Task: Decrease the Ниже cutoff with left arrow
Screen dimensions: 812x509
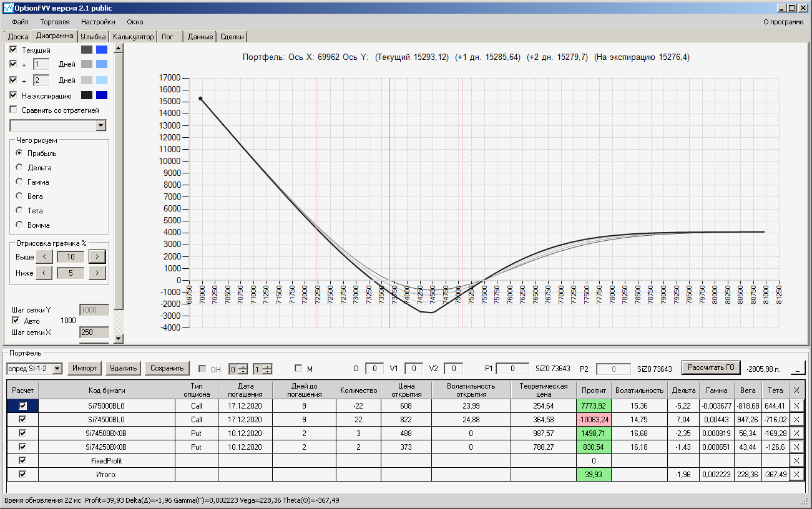Action: pyautogui.click(x=44, y=273)
